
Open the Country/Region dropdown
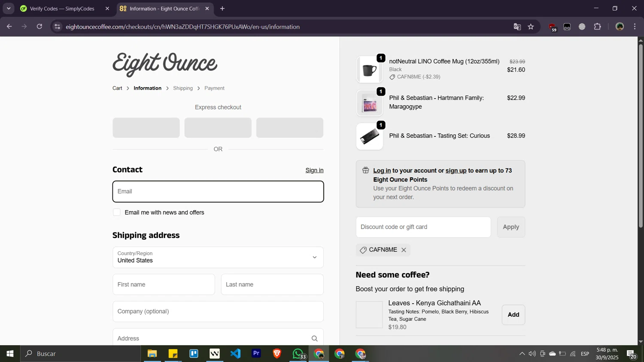click(x=218, y=257)
